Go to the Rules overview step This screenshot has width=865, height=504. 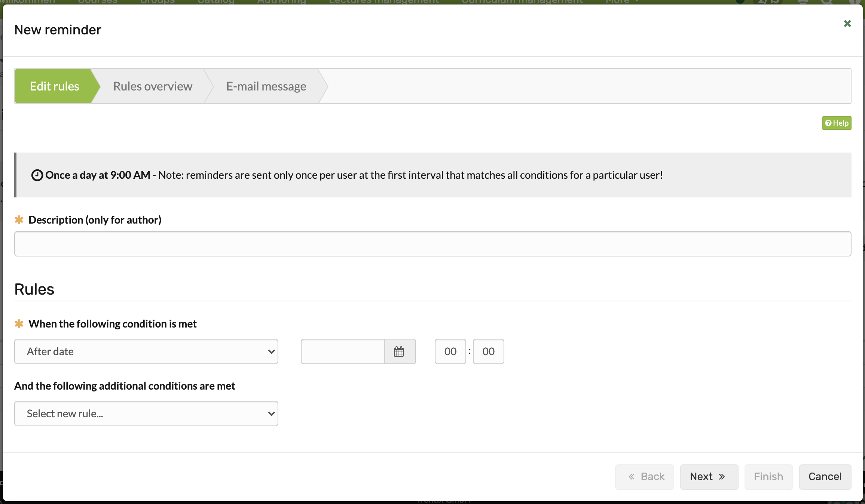pos(153,86)
